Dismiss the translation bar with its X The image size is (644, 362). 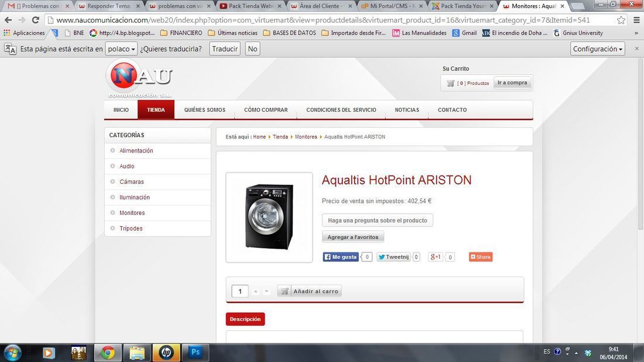click(636, 49)
